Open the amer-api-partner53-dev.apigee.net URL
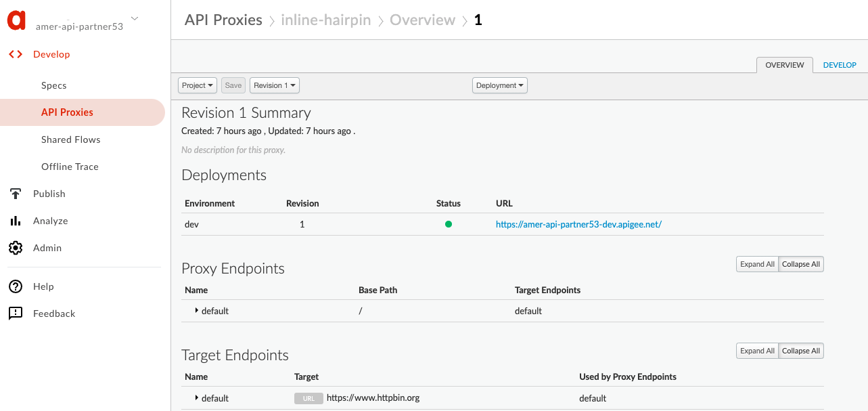868x411 pixels. point(578,224)
